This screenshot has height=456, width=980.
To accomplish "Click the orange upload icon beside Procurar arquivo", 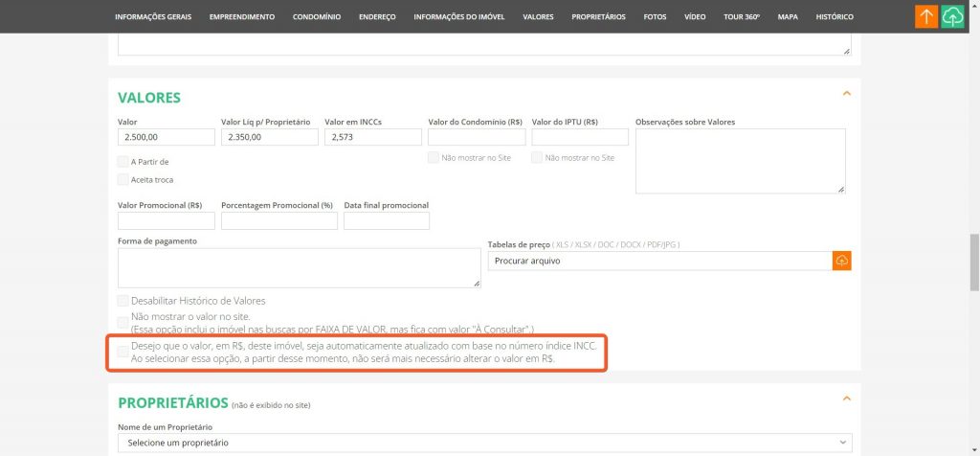I will tap(841, 261).
